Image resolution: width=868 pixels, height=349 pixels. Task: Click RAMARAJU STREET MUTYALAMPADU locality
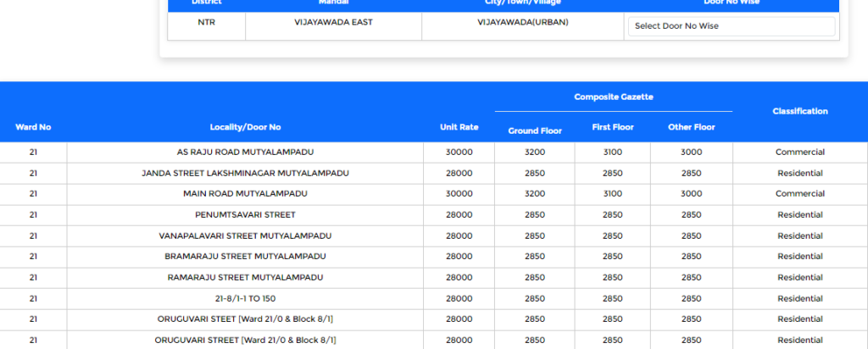[245, 278]
